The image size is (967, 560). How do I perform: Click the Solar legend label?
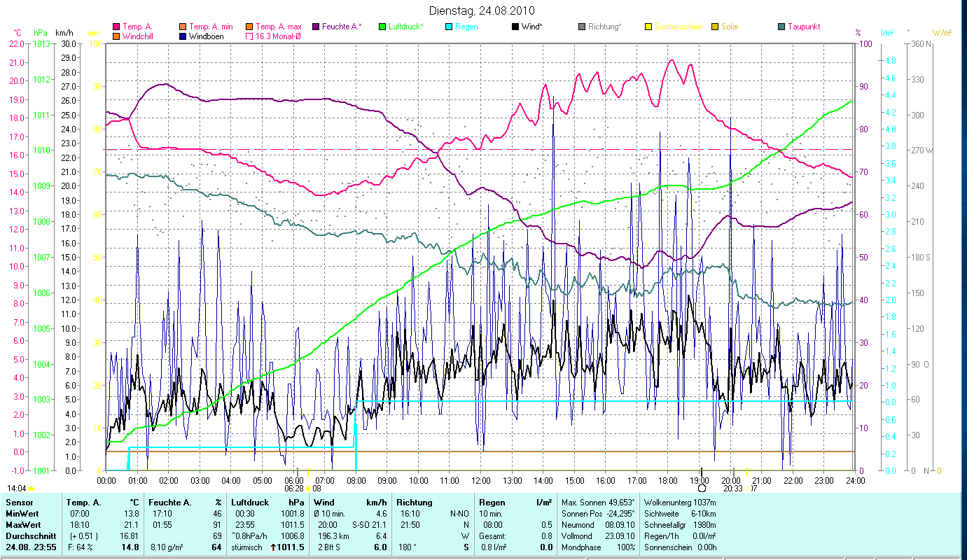pyautogui.click(x=730, y=27)
